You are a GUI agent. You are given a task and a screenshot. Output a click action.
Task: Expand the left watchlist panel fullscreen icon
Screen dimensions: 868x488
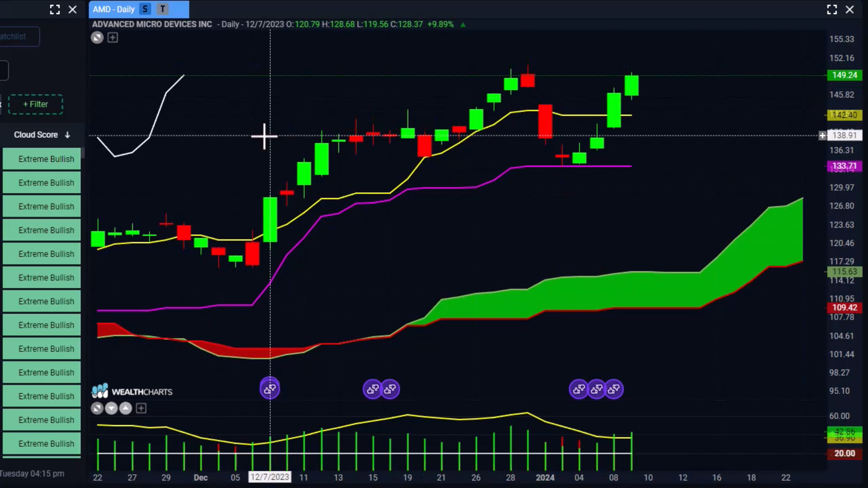55,9
